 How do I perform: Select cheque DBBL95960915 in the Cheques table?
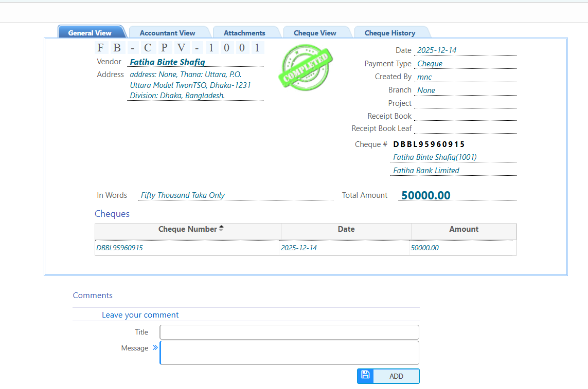coord(120,248)
